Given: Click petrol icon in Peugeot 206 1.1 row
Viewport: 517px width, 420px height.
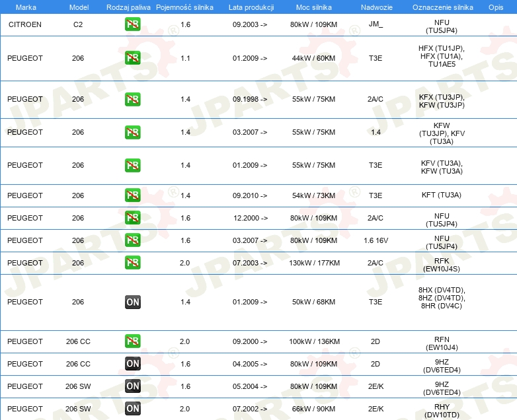Looking at the screenshot, I should (132, 57).
